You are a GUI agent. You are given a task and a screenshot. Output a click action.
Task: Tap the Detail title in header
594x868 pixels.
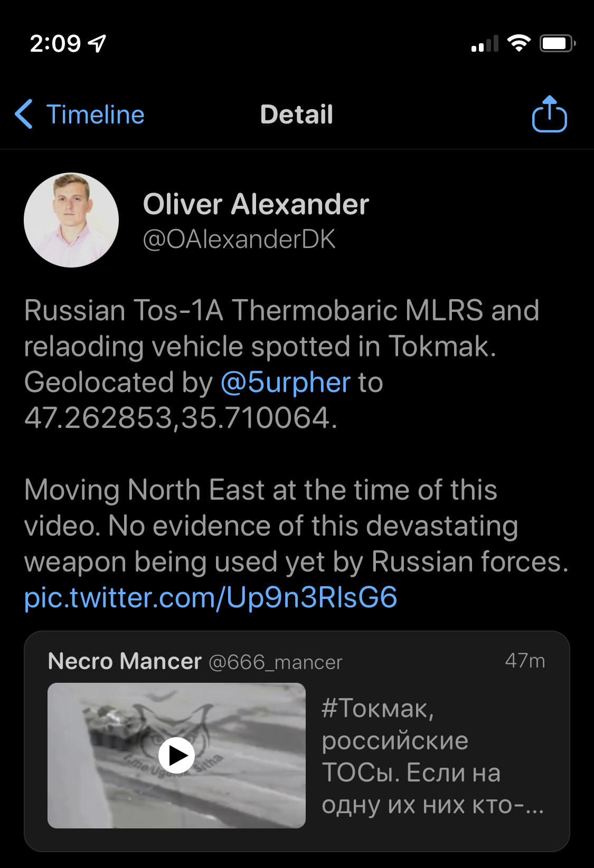(x=297, y=114)
